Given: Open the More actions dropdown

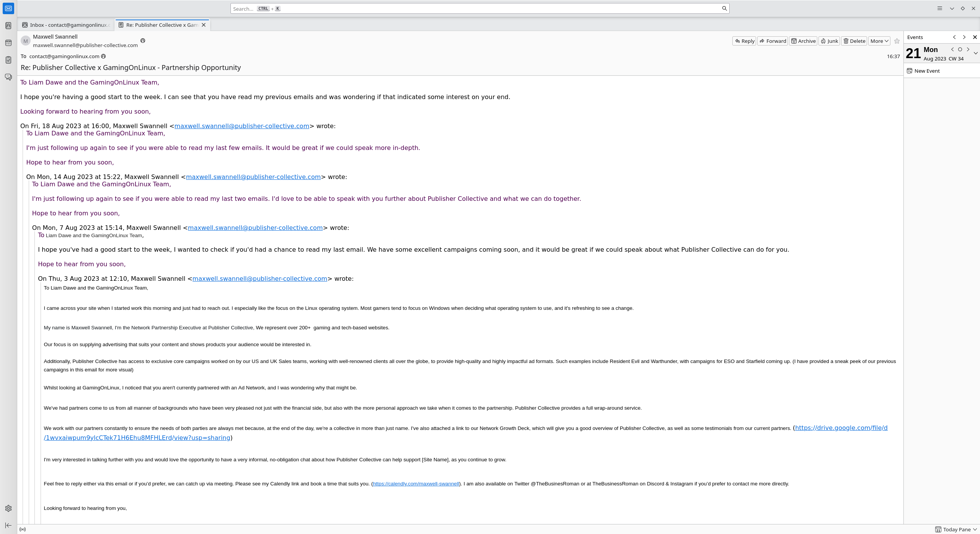Looking at the screenshot, I should click(879, 41).
